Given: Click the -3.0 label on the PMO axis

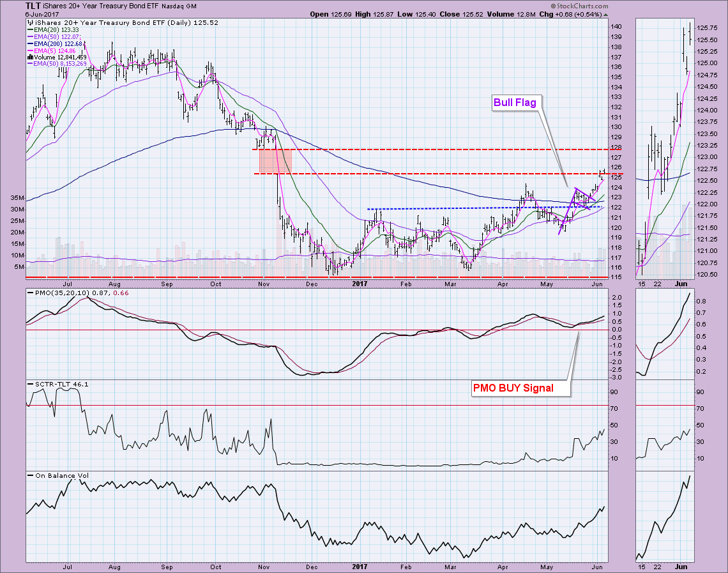Looking at the screenshot, I should pyautogui.click(x=616, y=378).
